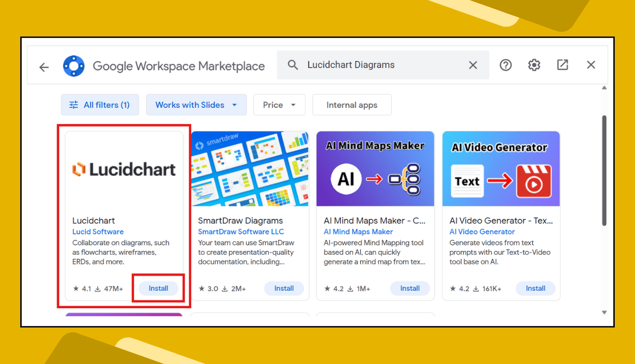This screenshot has width=635, height=364.
Task: Visit the Lucid Software developer link
Action: pyautogui.click(x=98, y=232)
